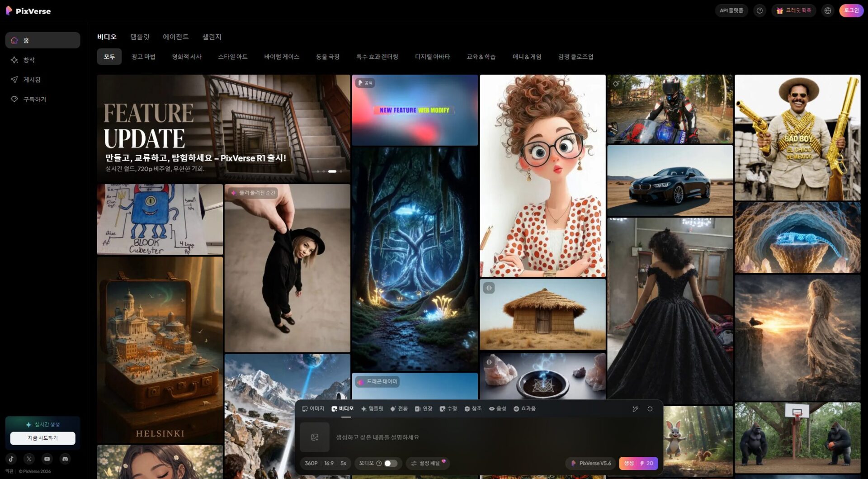Viewport: 868px width, 479px height.
Task: Open the Discord social icon
Action: (65, 459)
